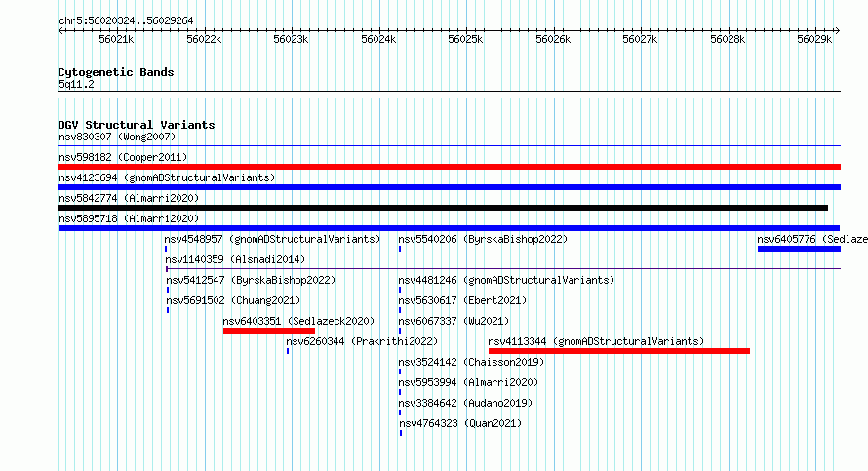Open nsv4481246 (gnomADStructuralVariants) label
The width and height of the screenshot is (868, 471).
coord(506,280)
